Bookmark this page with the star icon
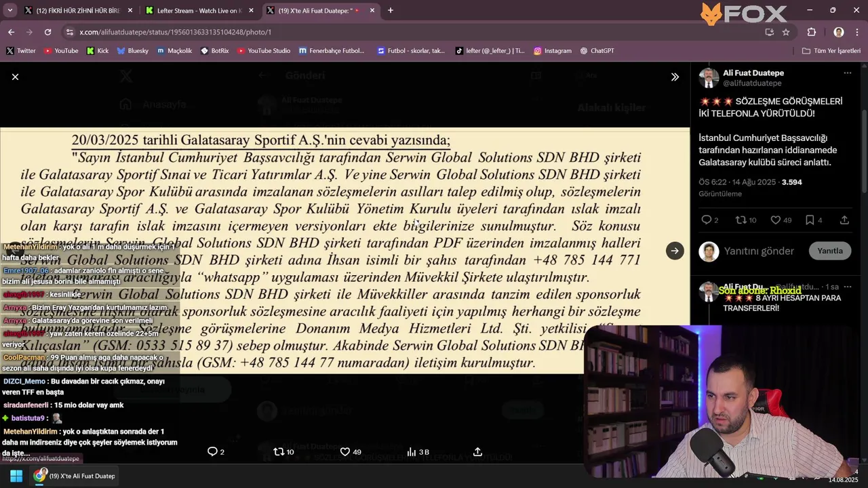Image resolution: width=868 pixels, height=488 pixels. pos(786,32)
